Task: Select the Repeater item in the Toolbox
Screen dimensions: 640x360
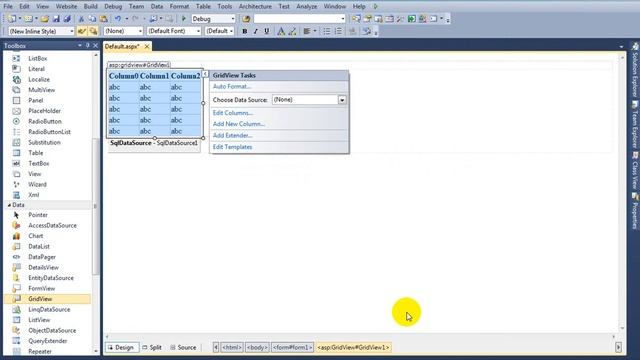Action: 40,351
